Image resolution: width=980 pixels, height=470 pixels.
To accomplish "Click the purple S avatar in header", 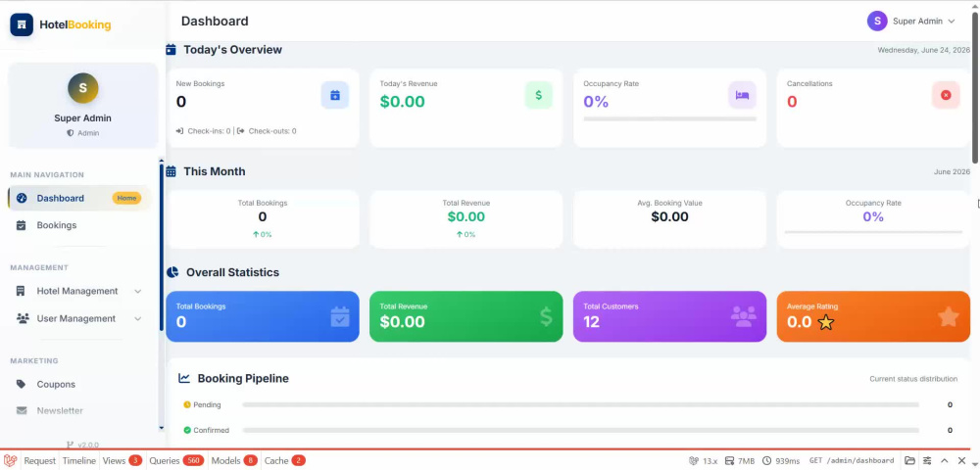I will click(x=877, y=22).
